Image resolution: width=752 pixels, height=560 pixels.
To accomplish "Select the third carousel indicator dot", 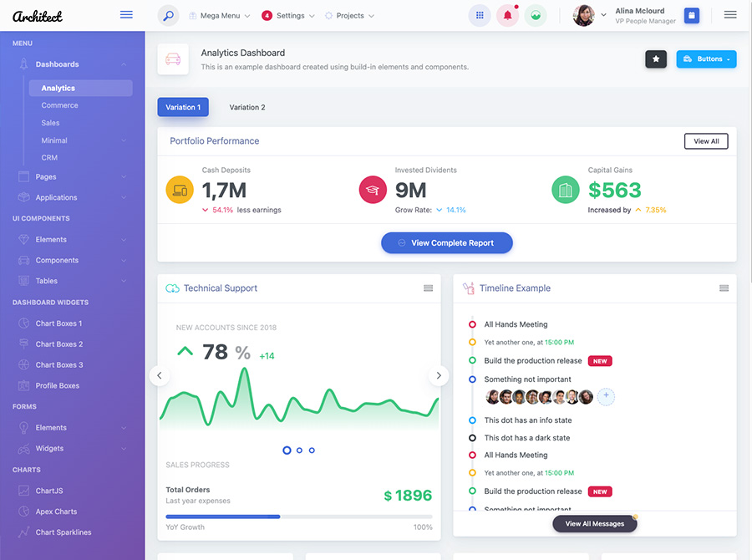I will 312,451.
